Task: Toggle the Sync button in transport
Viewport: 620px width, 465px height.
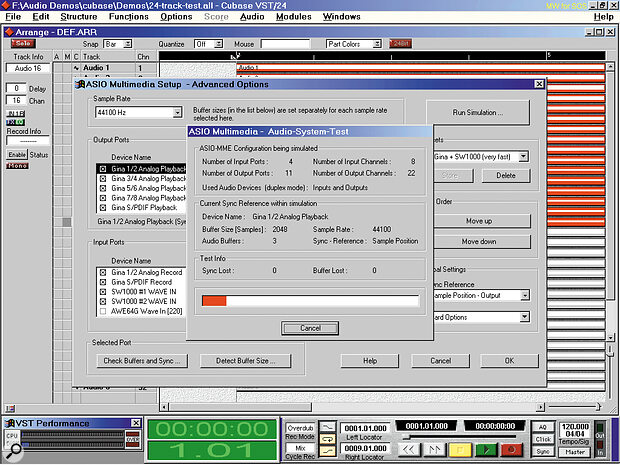Action: [543, 451]
